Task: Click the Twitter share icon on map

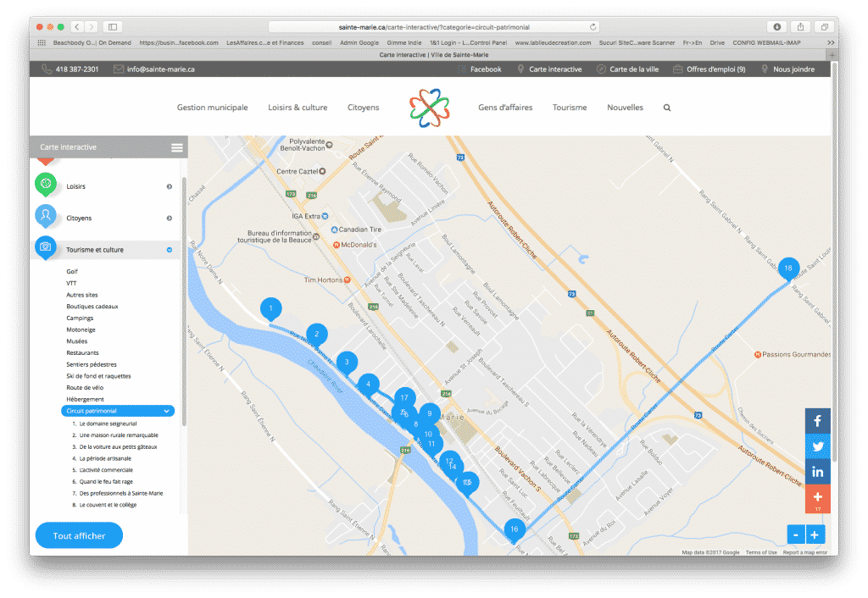Action: (817, 446)
